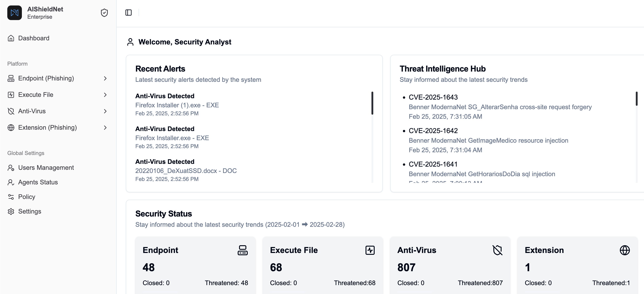Screen dimensions: 644x294
Task: Click the user icon beside Welcome
Action: (130, 42)
